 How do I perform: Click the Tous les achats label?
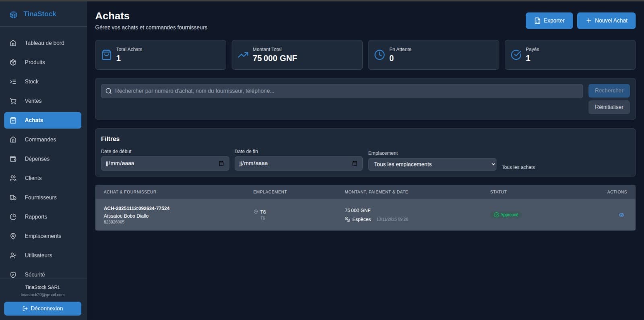click(518, 167)
